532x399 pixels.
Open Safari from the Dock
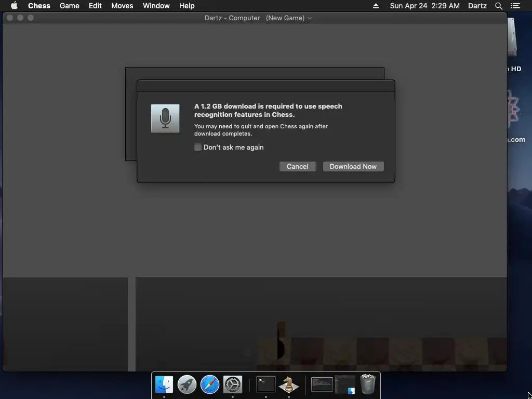point(210,384)
